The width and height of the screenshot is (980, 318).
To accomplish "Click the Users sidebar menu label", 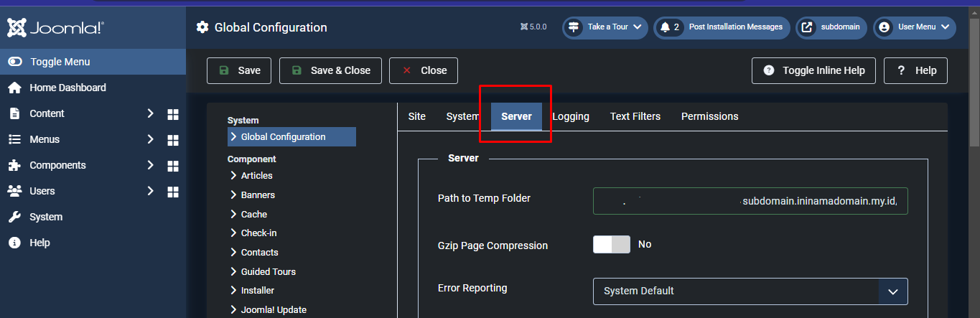I will (x=42, y=191).
